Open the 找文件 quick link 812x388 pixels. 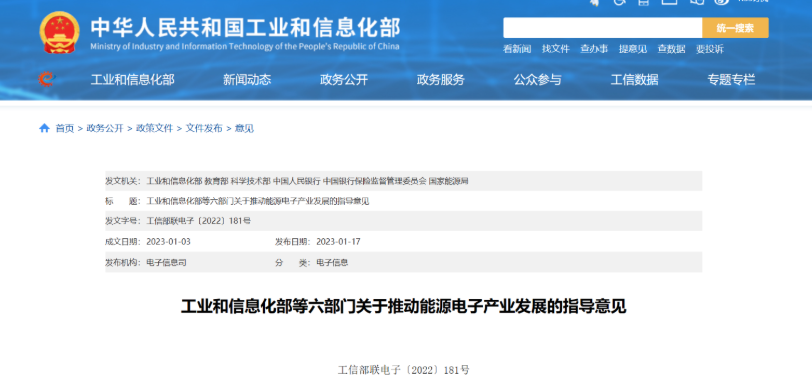pyautogui.click(x=556, y=49)
